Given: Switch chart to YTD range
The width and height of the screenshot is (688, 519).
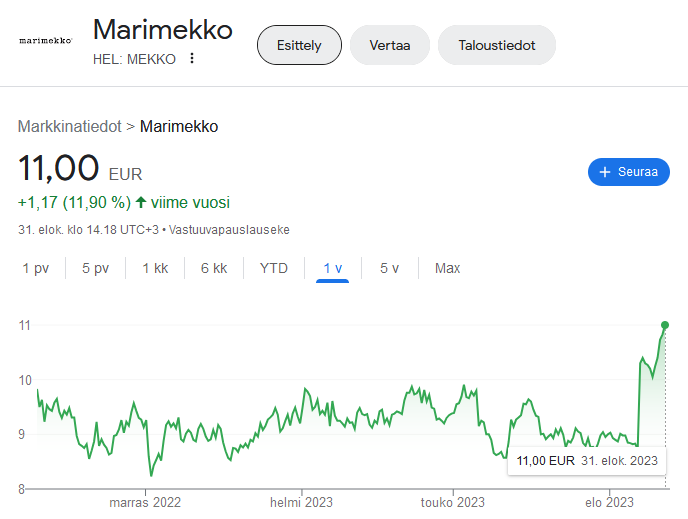Looking at the screenshot, I should [x=273, y=268].
